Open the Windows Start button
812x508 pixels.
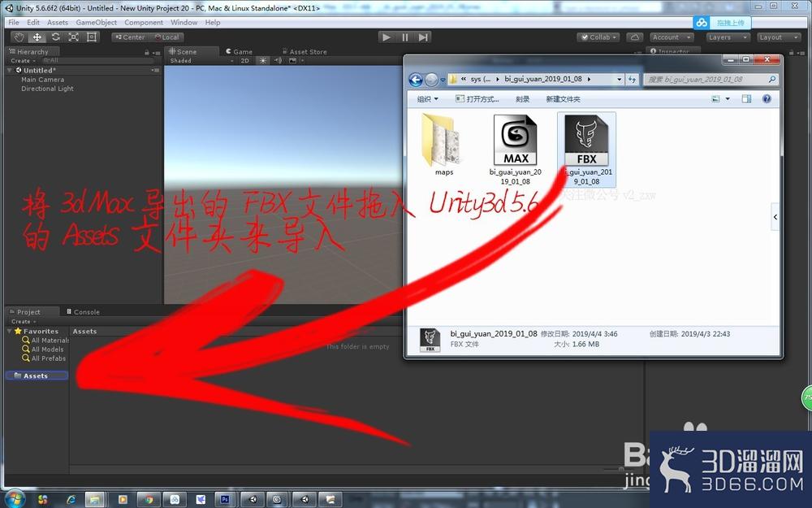point(15,499)
